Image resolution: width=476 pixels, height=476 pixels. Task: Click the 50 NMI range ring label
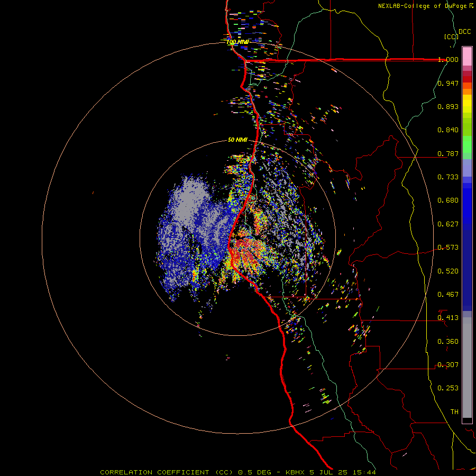pyautogui.click(x=237, y=140)
